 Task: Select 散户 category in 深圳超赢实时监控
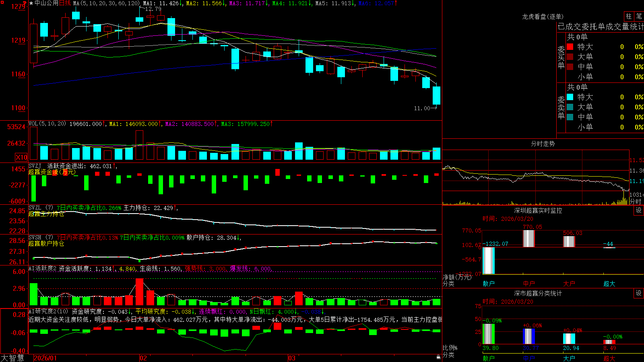(489, 284)
